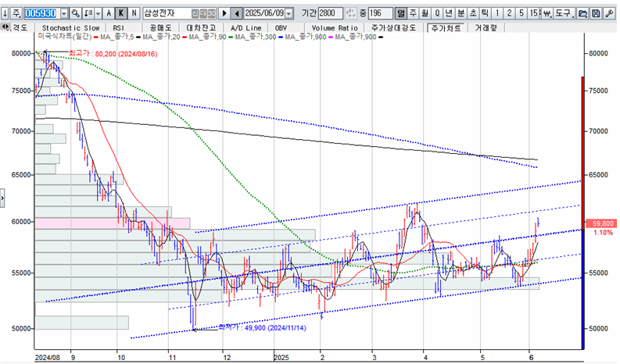This screenshot has width=620, height=364.
Task: Switch to the 주가차트 tab
Action: coord(446,28)
